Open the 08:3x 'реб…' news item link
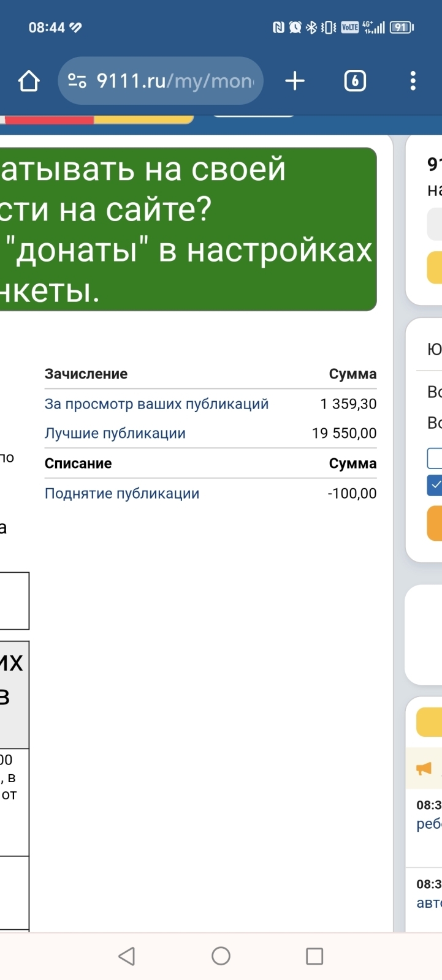Viewport: 442px width, 980px height. point(429,824)
